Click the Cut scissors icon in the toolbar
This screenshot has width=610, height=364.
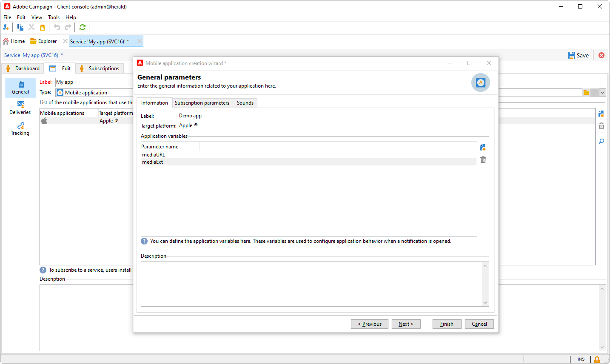(x=31, y=27)
